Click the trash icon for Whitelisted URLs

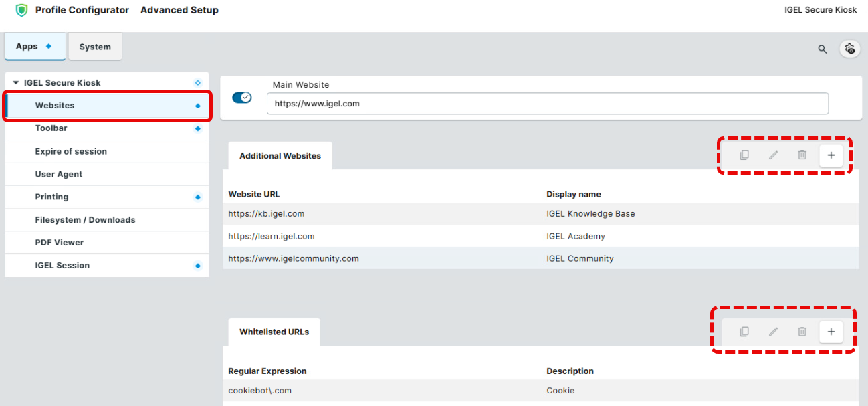(802, 332)
